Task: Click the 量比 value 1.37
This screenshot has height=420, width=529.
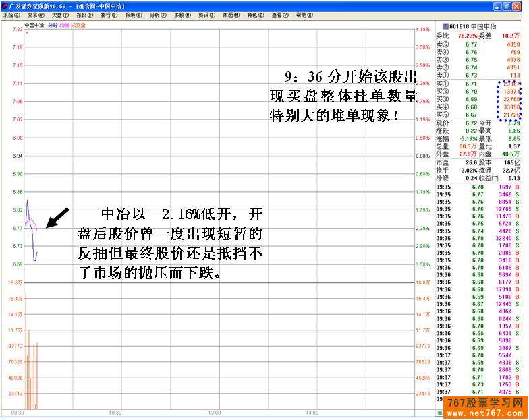Action: point(514,147)
